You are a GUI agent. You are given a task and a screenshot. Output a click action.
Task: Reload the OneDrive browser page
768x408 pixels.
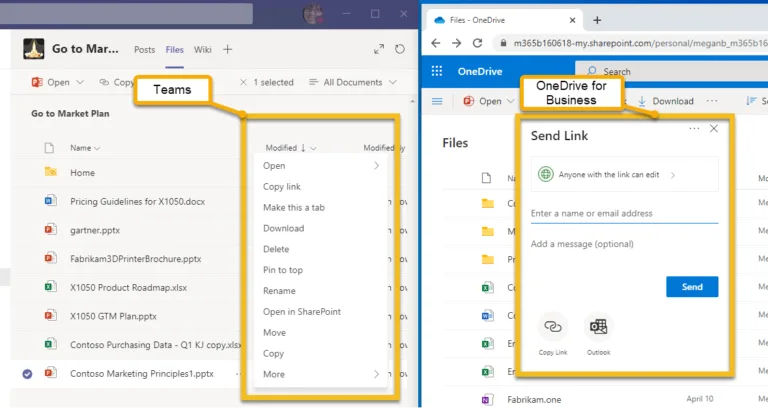coord(478,43)
